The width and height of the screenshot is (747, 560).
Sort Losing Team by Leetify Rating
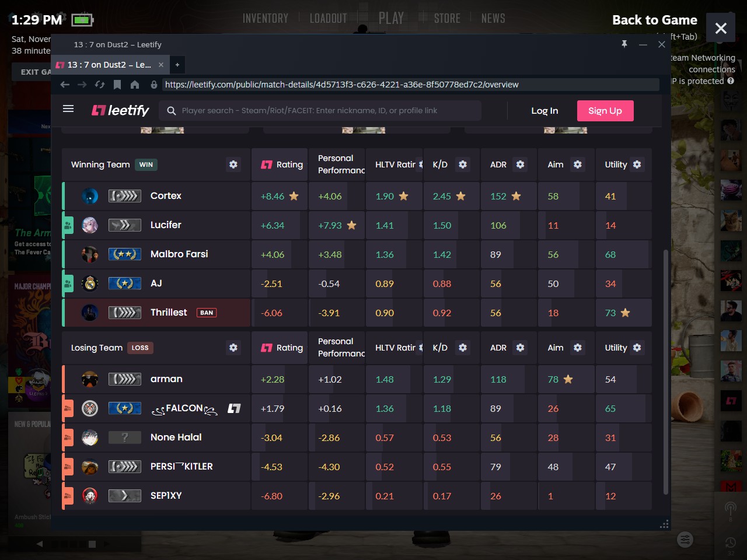282,348
